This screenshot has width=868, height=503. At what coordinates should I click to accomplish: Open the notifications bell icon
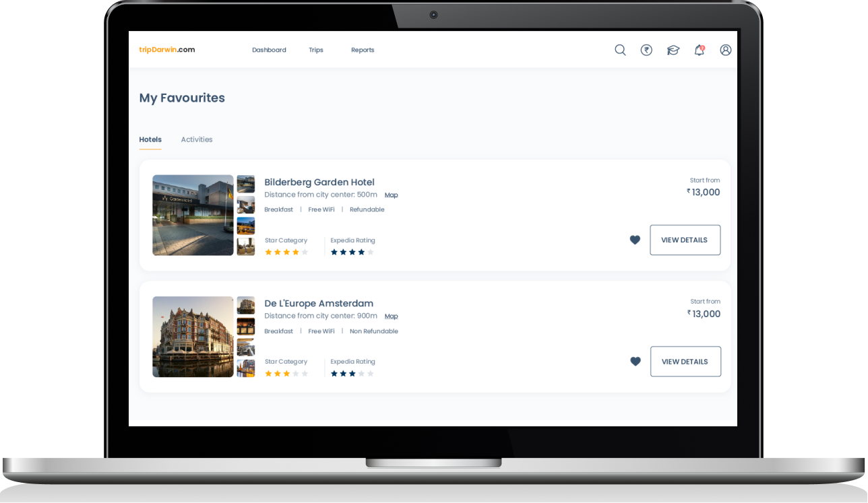pos(700,50)
